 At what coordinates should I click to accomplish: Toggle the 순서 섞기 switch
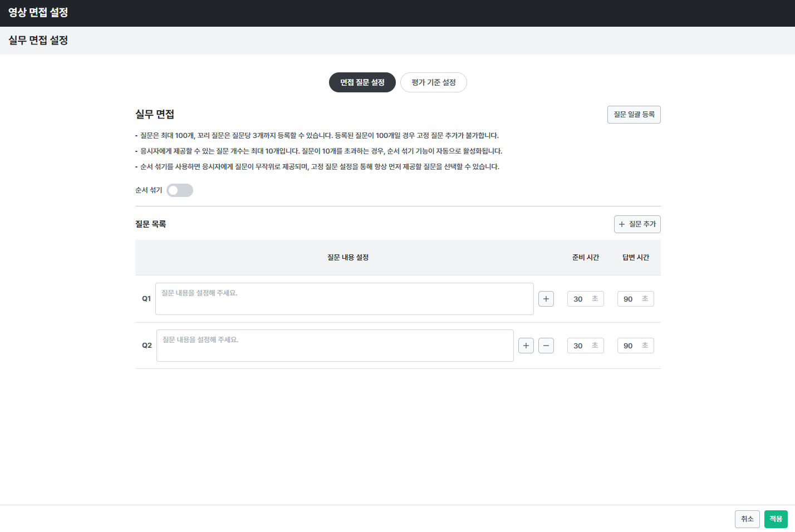click(x=179, y=190)
